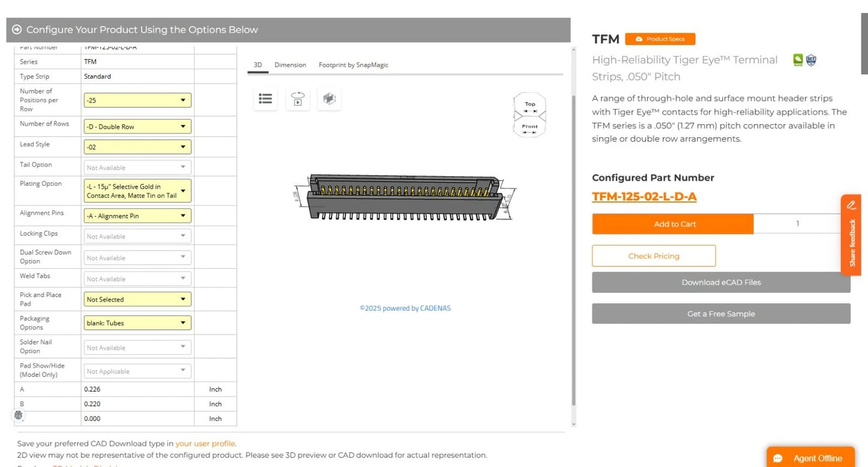Open the your user profile link
This screenshot has width=868, height=467.
click(205, 444)
